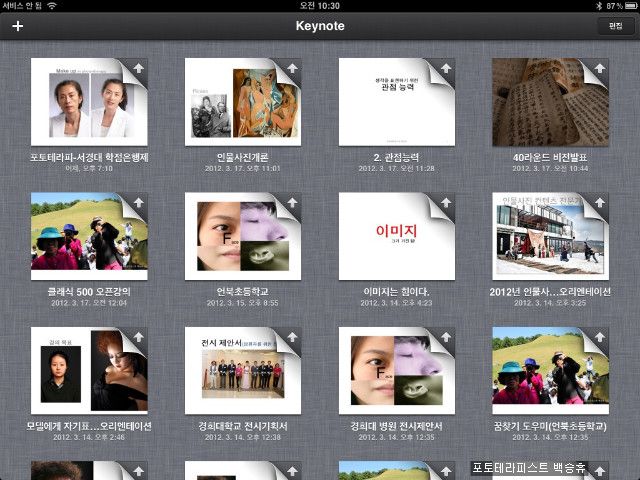The height and width of the screenshot is (480, 640).
Task: Tap the Wi-Fi icon in status bar
Action: pyautogui.click(x=52, y=5)
